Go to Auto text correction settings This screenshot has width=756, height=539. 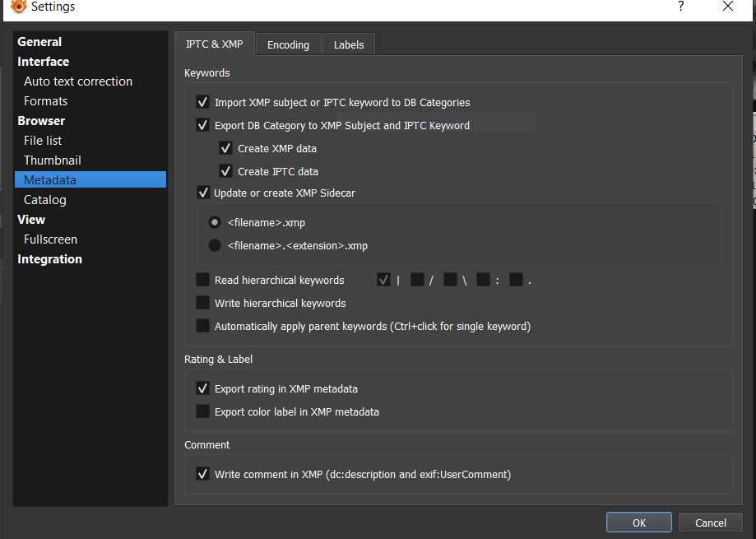tap(78, 81)
